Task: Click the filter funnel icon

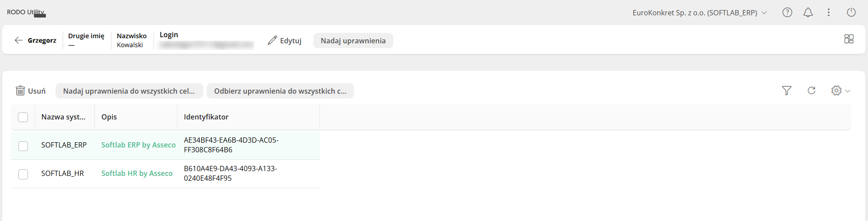Action: [x=787, y=91]
